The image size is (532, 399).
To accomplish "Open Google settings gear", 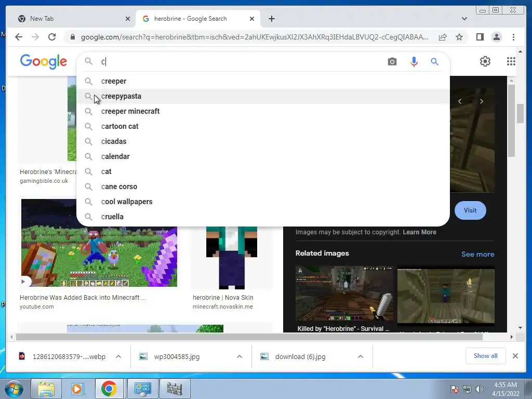I will (485, 61).
